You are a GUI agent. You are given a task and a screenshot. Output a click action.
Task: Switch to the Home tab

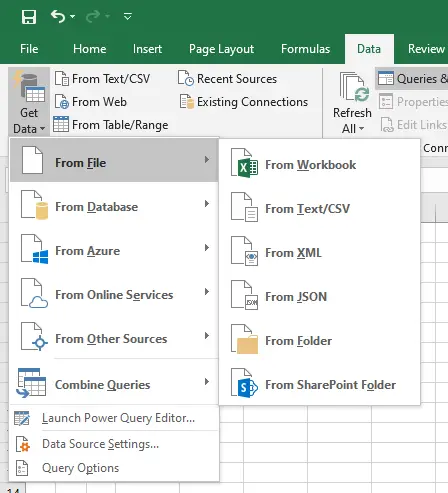pos(90,49)
